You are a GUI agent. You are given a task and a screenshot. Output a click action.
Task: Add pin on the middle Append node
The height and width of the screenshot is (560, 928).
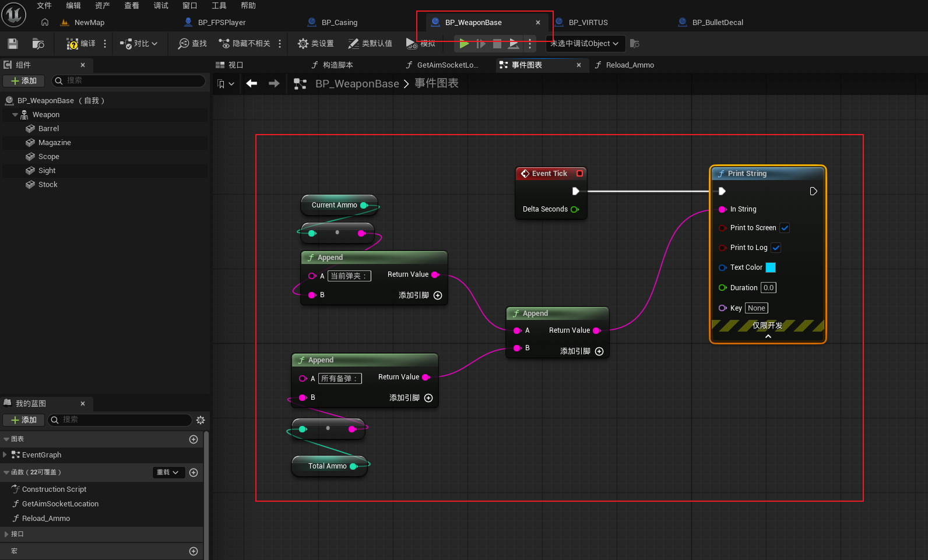click(599, 351)
